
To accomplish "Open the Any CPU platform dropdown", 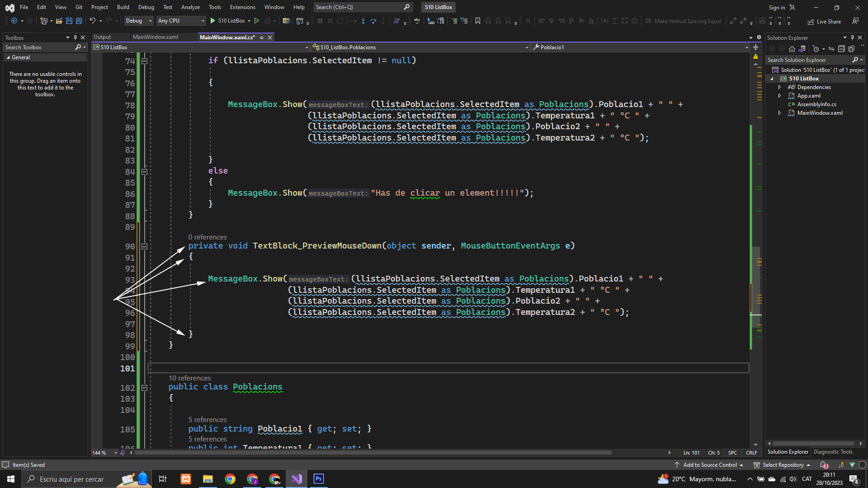I will (181, 21).
